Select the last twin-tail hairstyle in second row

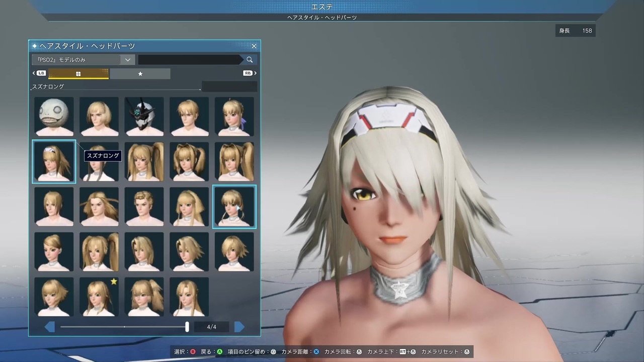(234, 161)
